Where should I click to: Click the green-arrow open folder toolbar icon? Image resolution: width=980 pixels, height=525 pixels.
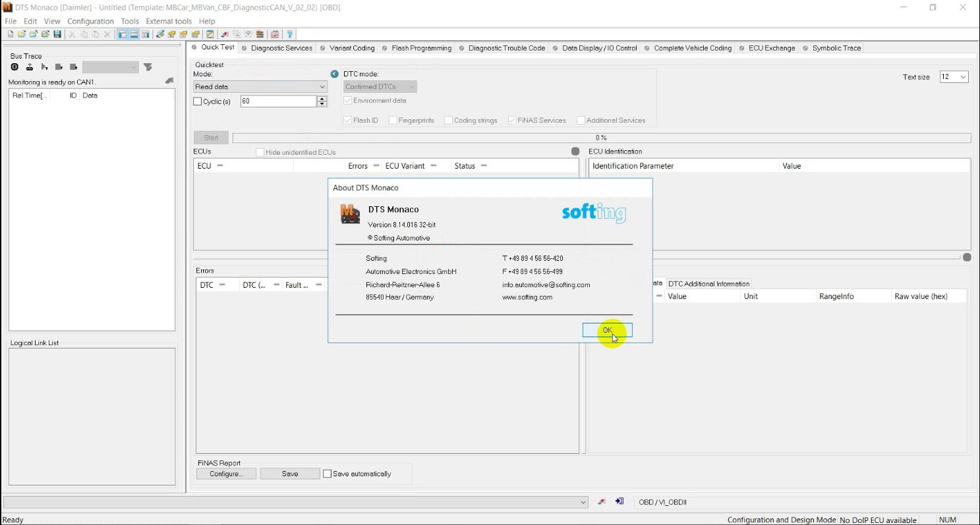[45, 34]
